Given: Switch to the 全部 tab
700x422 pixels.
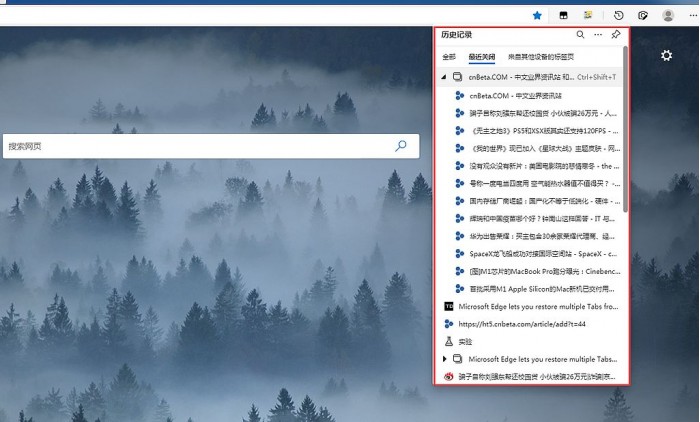Looking at the screenshot, I should tap(449, 57).
